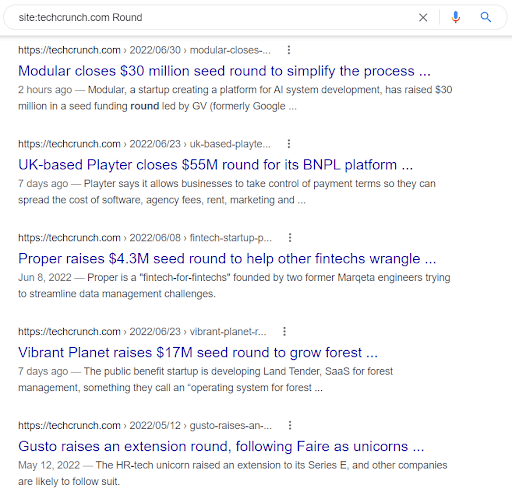Open the Proper raises $4.3M seed round link
Screen dimensions: 512x492
(227, 259)
